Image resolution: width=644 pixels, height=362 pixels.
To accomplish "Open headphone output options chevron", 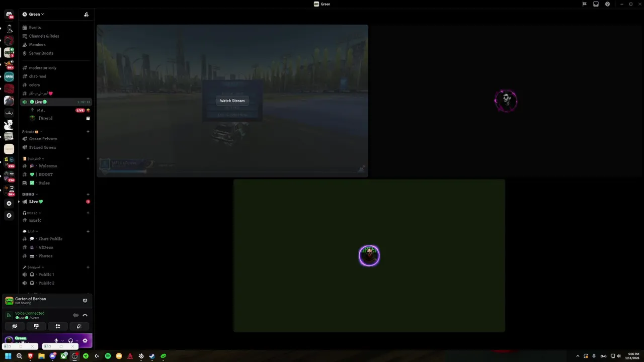I will click(x=76, y=340).
